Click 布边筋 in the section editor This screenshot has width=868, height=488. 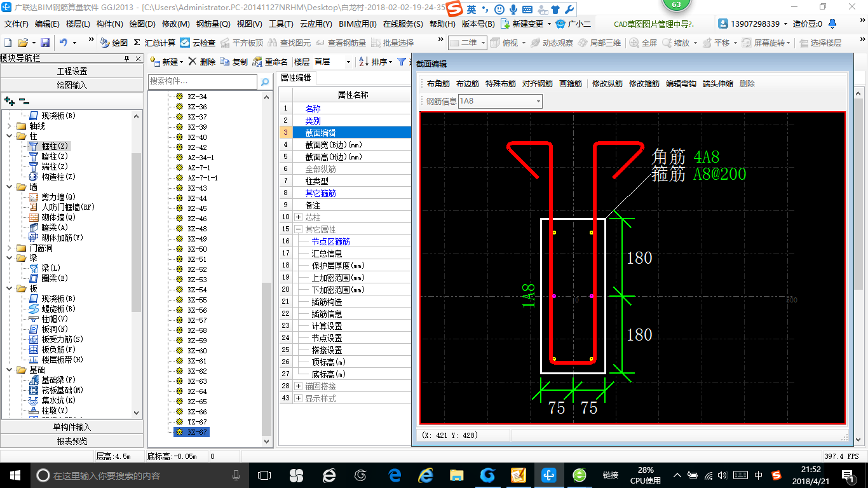click(x=468, y=83)
